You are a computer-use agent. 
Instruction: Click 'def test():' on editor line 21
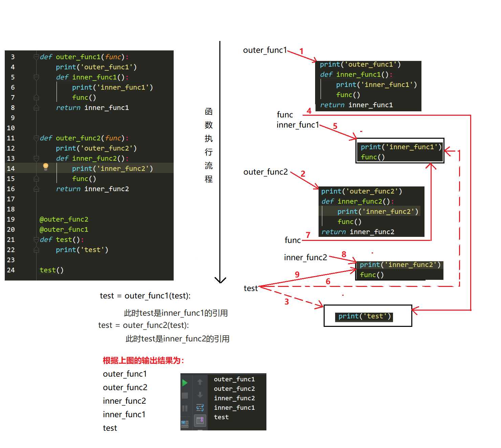click(x=62, y=240)
